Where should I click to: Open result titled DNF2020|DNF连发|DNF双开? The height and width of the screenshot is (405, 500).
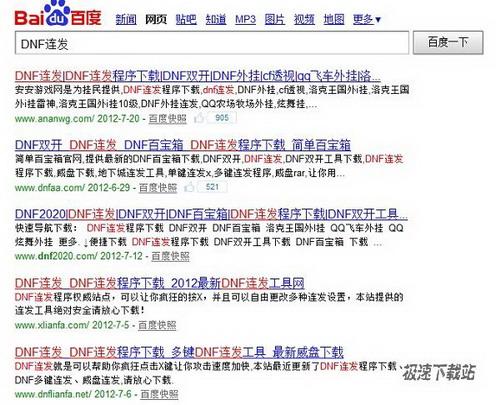point(211,214)
